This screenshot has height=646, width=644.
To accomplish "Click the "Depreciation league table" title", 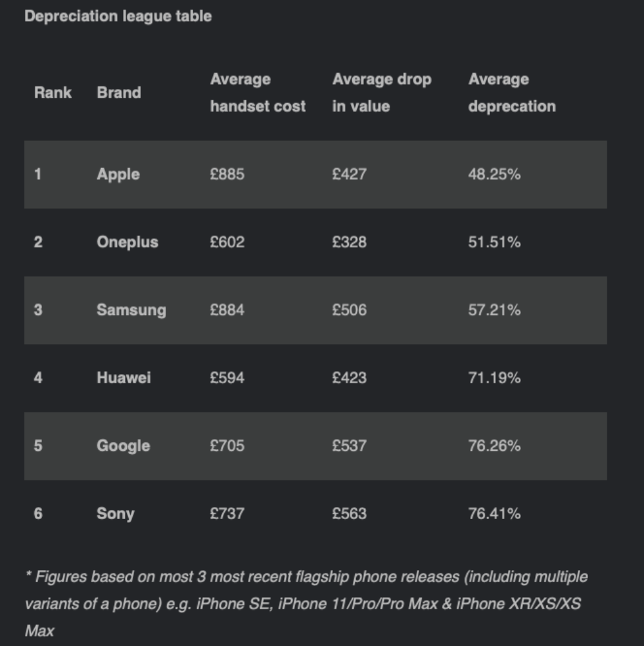I will pos(118,17).
